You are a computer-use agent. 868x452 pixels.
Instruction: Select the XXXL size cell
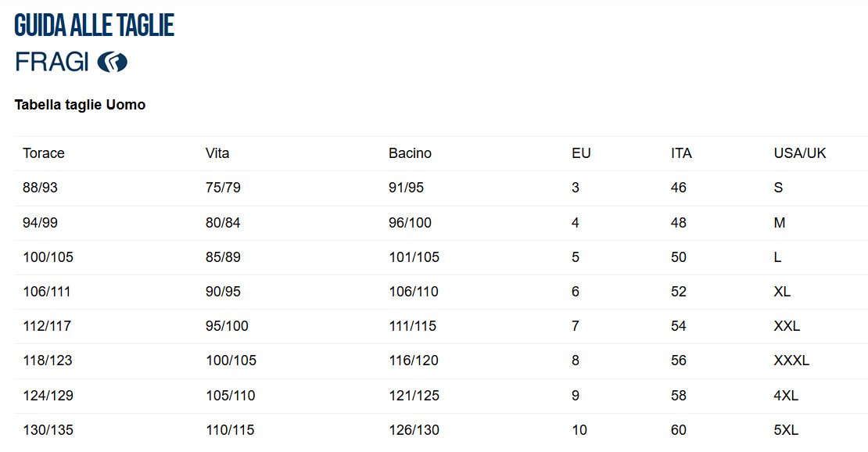click(791, 361)
